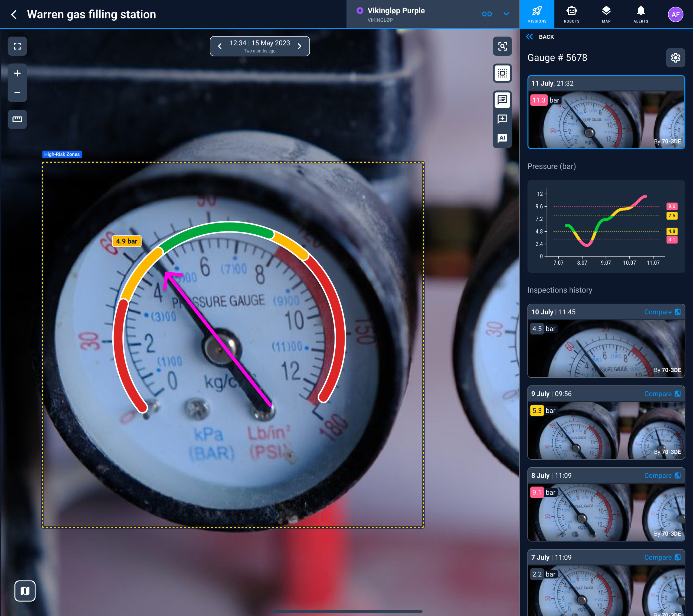Open the 9 July inspection thumbnail image
This screenshot has height=616, width=693.
[606, 430]
